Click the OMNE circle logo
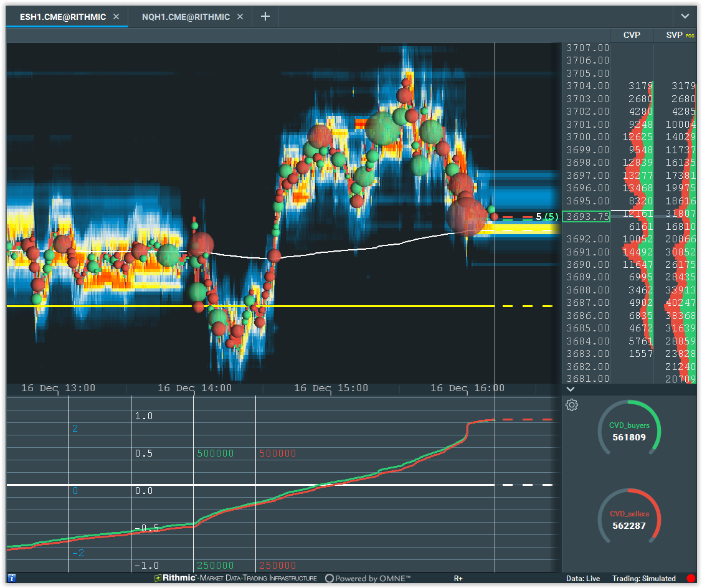702x588 pixels. (329, 578)
